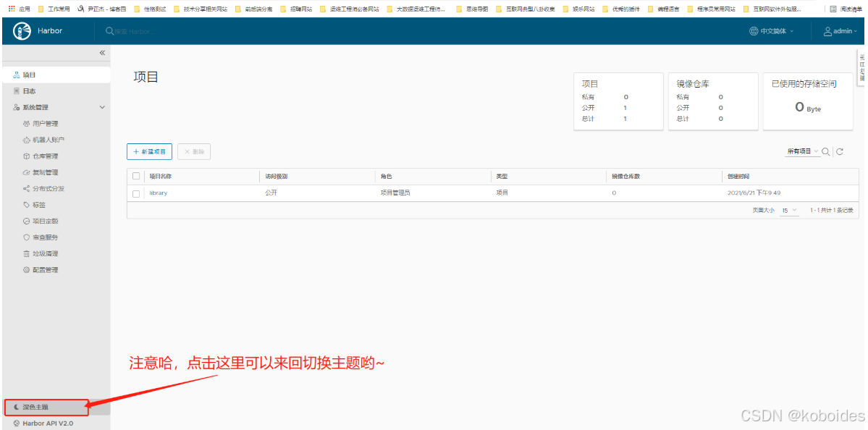
Task: Open 配置管理 page
Action: tap(46, 270)
